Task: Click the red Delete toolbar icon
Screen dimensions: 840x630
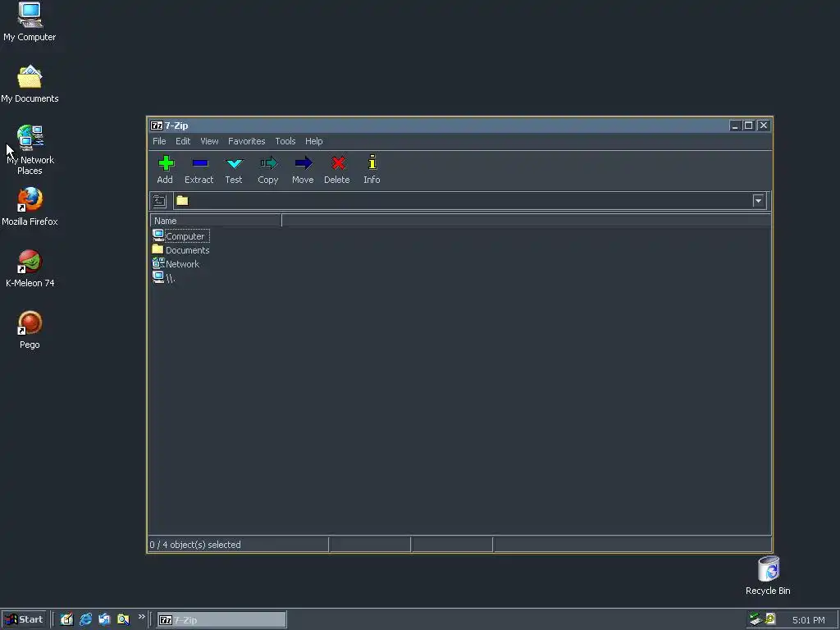Action: 337,169
